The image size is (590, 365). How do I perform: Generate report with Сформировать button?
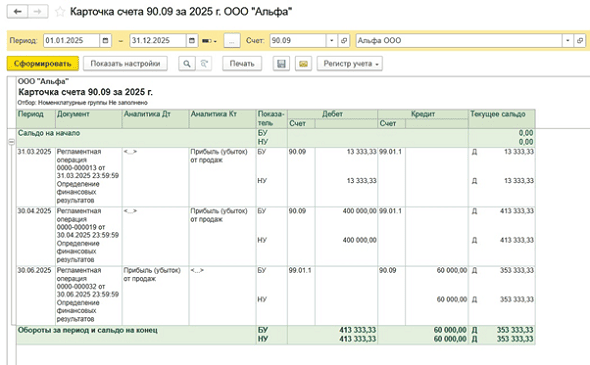pyautogui.click(x=43, y=64)
